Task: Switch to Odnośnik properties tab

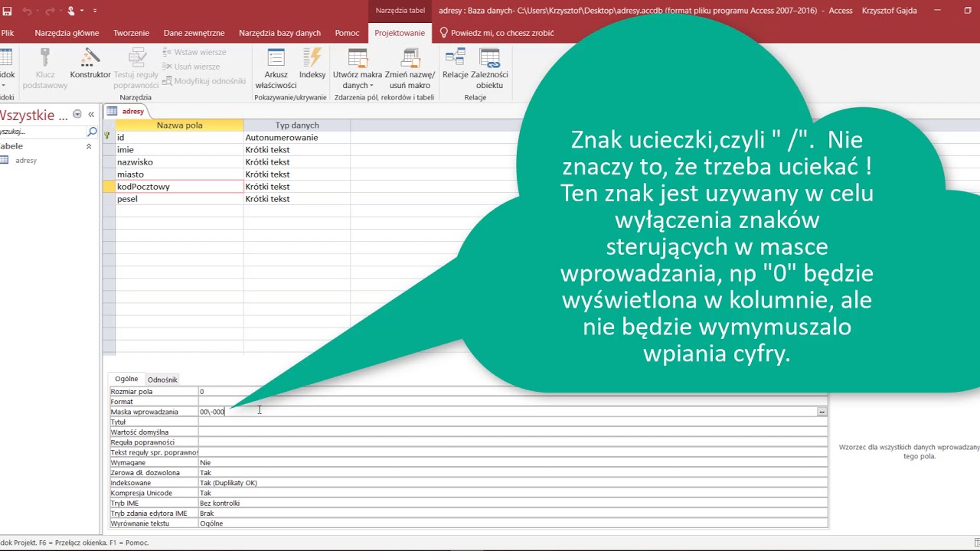Action: pos(162,380)
